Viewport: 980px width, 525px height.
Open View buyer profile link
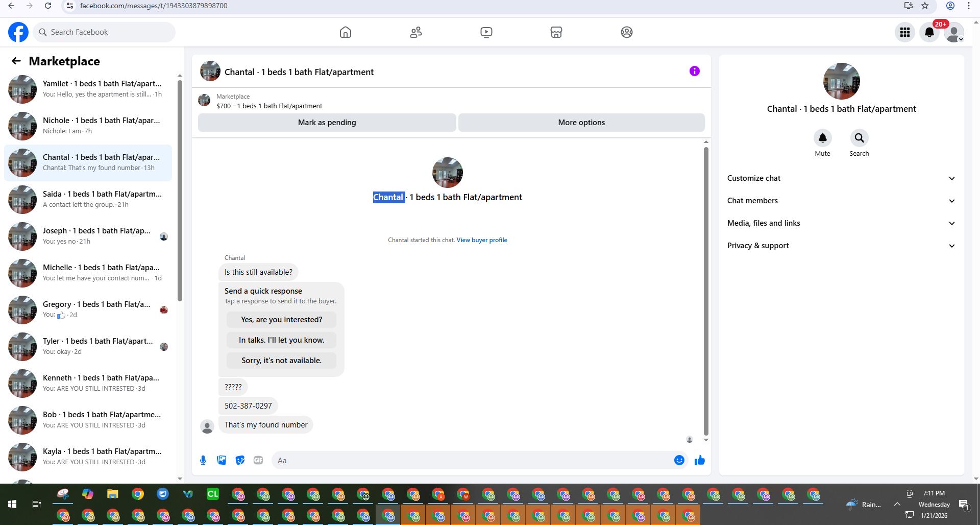tap(482, 240)
